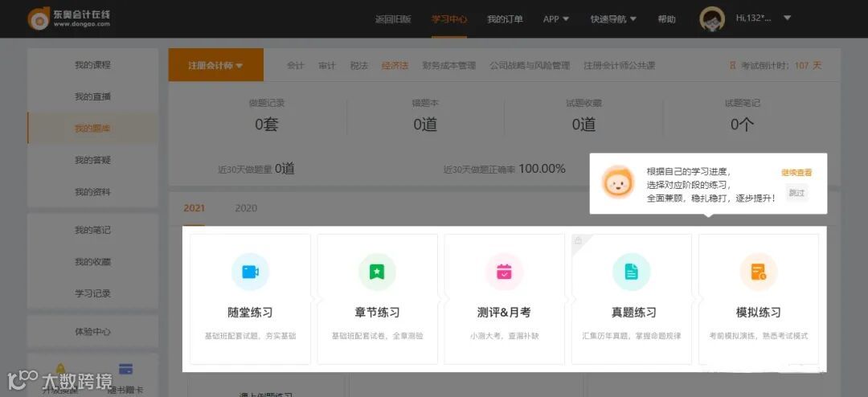View 试题收藏 0道 statistic
Image resolution: width=868 pixels, height=397 pixels.
[583, 117]
